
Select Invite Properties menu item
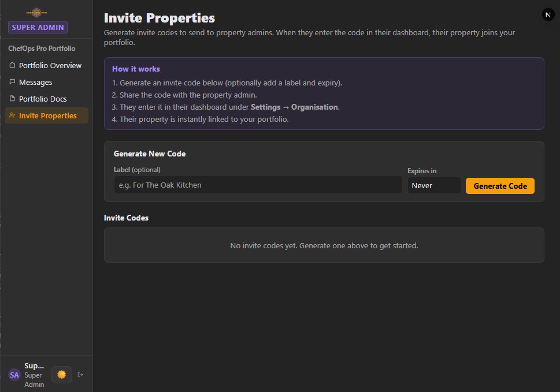(x=46, y=115)
